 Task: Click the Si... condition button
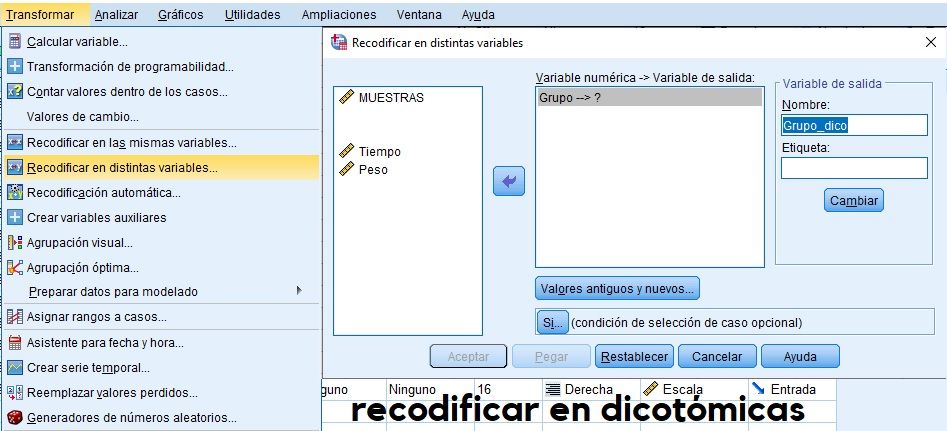coord(552,322)
